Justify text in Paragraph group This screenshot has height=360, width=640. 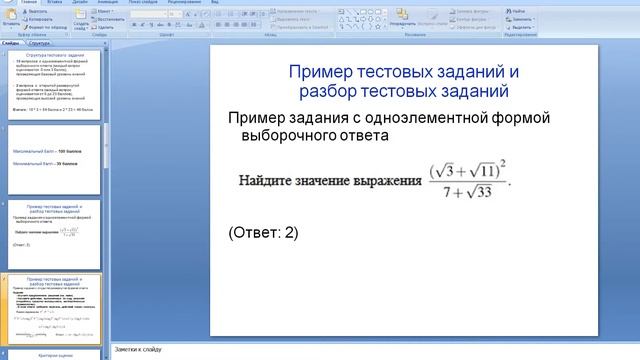tap(244, 25)
